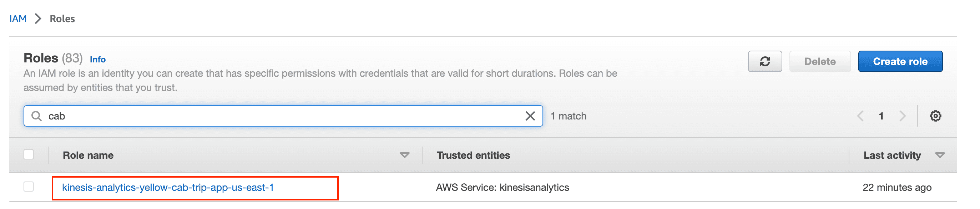The height and width of the screenshot is (209, 980).
Task: Sort by Role name arrow
Action: (404, 155)
